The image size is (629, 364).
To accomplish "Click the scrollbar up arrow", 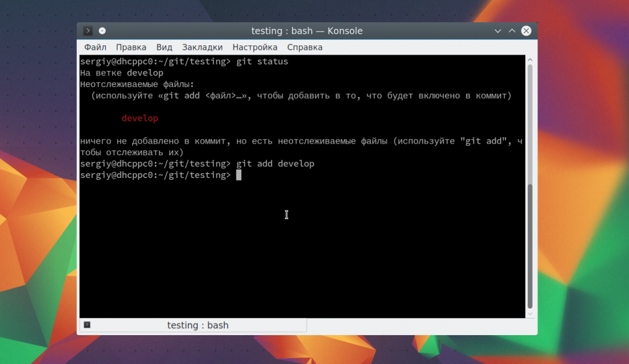I will 531,60.
